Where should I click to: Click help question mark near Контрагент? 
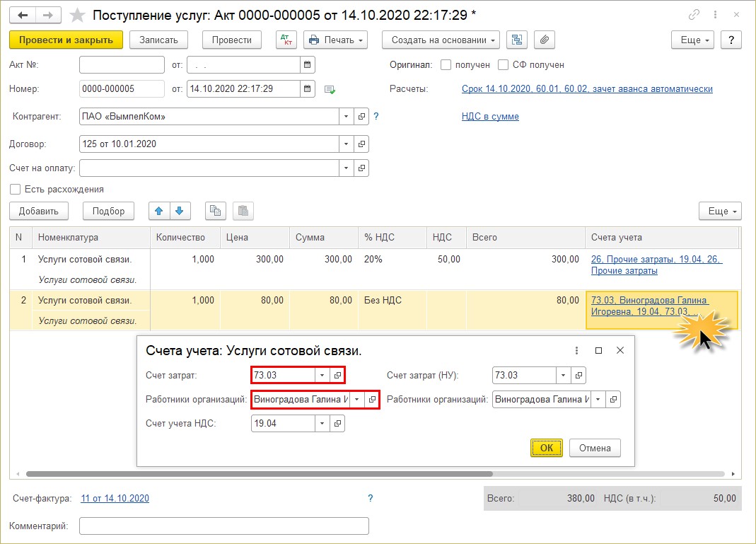pyautogui.click(x=376, y=116)
